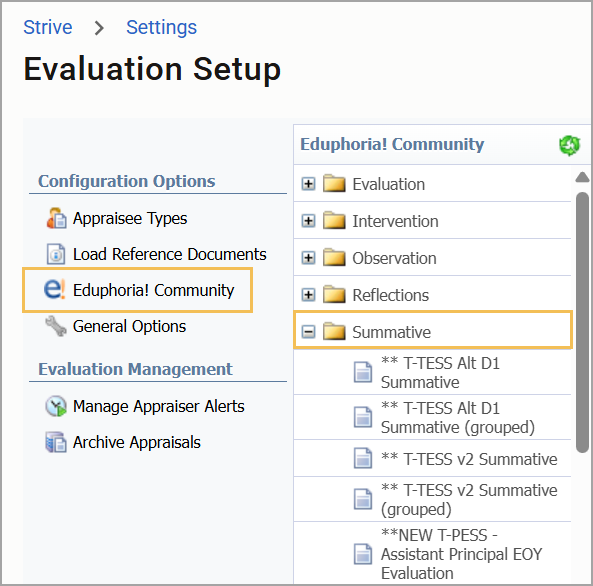
Task: Click document icon for T-TESS Alt D1 Summative
Action: tap(363, 372)
